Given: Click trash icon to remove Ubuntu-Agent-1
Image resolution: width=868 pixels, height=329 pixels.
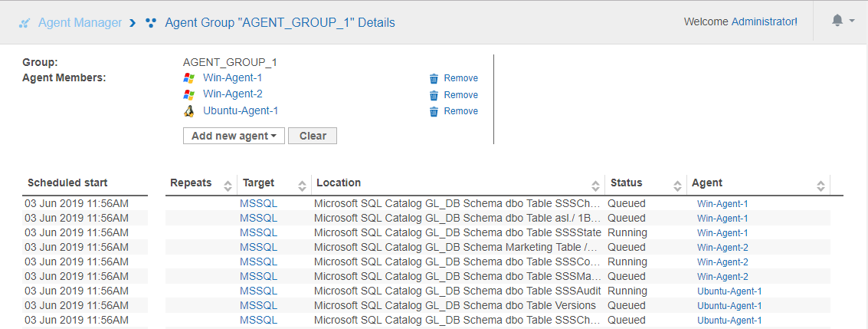Looking at the screenshot, I should (434, 111).
